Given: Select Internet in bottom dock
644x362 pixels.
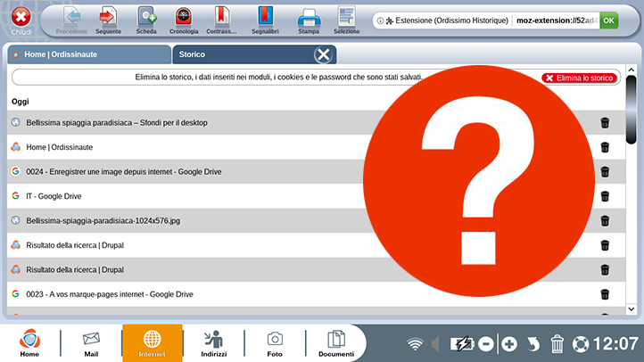Looking at the screenshot, I should coord(152,343).
